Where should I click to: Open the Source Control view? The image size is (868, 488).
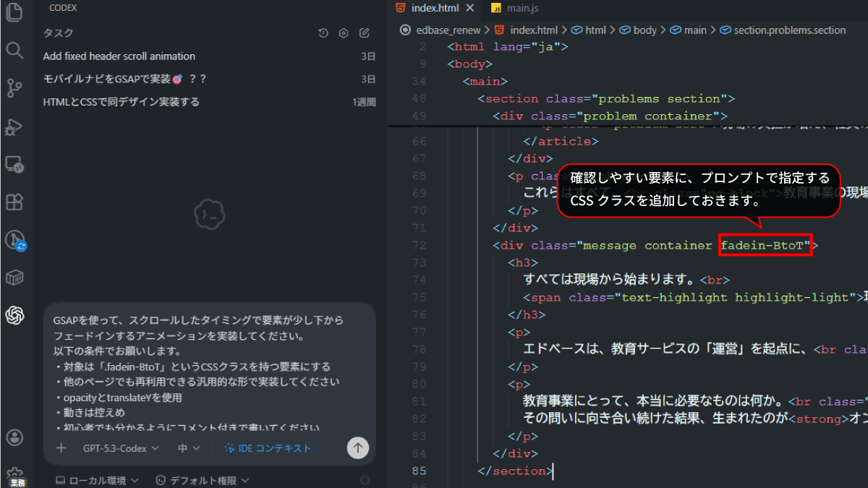click(14, 88)
